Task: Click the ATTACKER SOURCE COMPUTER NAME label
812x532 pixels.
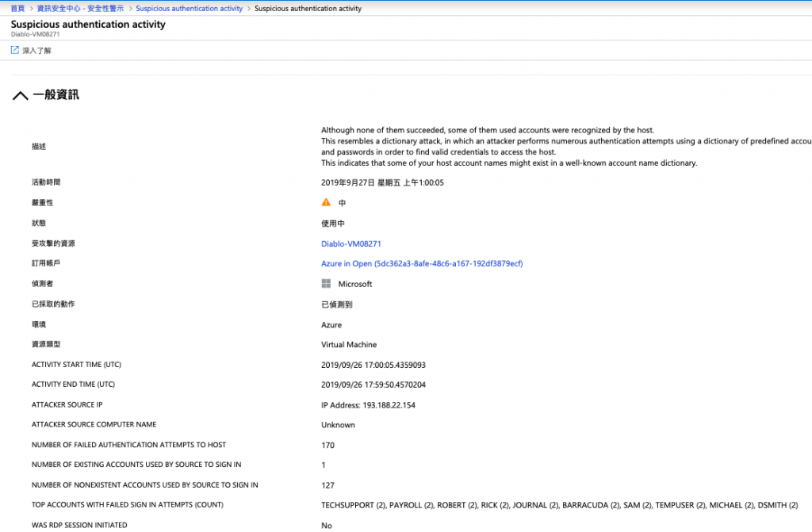Action: click(94, 424)
